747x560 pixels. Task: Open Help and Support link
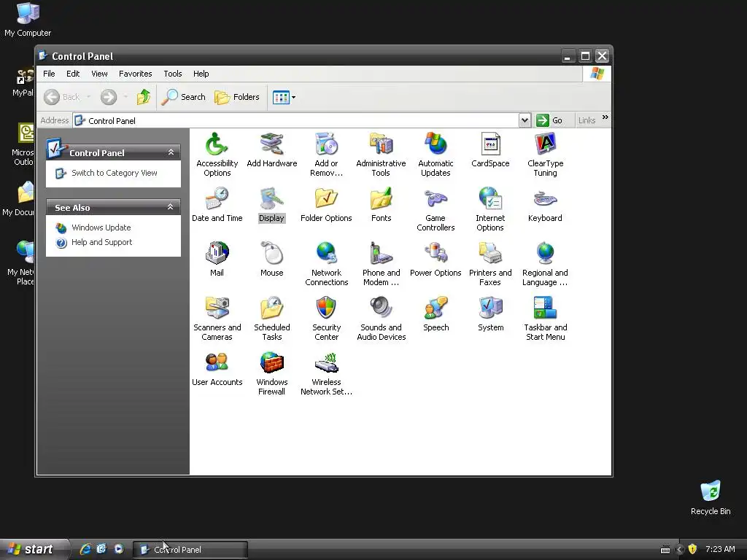point(101,242)
